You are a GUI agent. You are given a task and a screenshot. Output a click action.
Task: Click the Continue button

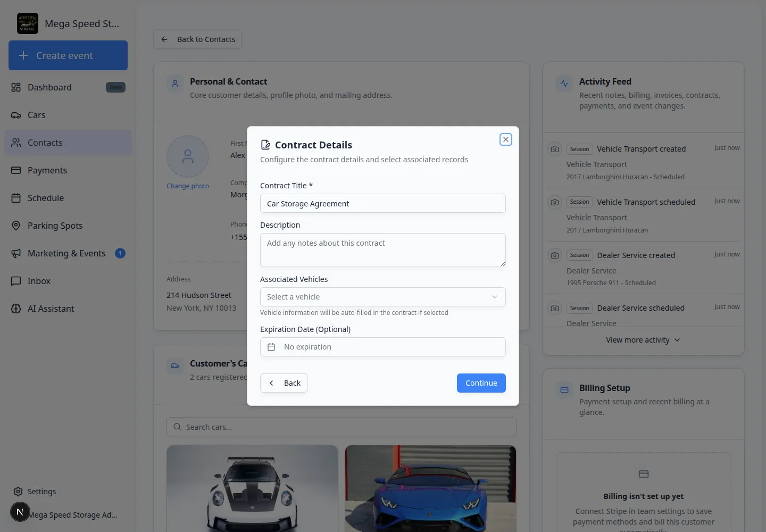(x=481, y=383)
